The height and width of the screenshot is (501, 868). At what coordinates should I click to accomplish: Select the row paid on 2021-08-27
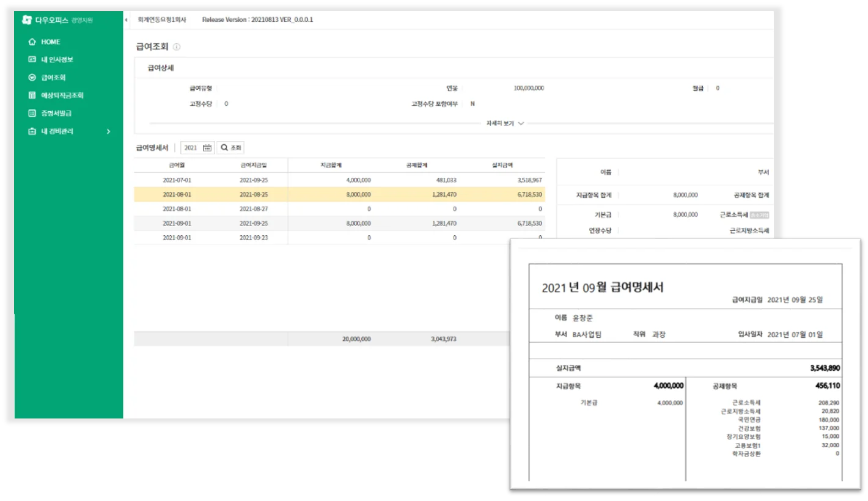point(339,209)
